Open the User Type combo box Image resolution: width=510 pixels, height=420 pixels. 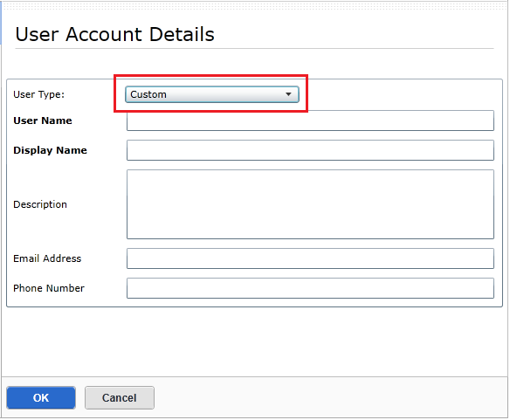[x=212, y=94]
